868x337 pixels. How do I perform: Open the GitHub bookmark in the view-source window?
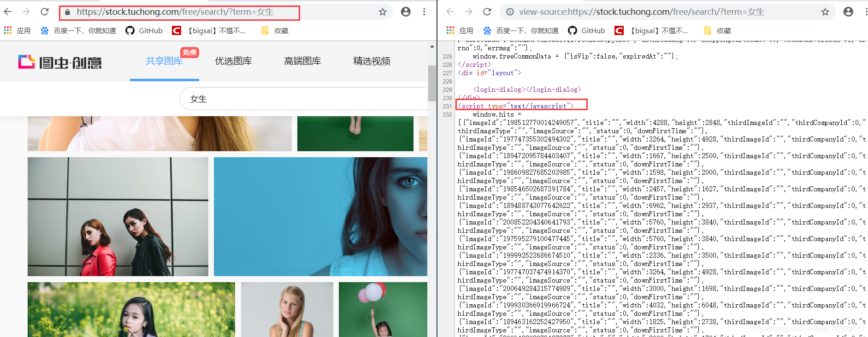tap(586, 30)
